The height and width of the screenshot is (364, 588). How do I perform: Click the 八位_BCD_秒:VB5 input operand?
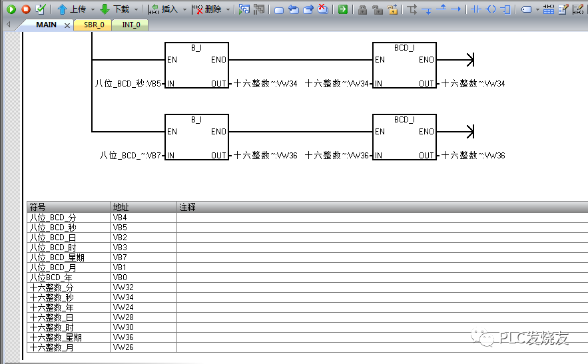pyautogui.click(x=128, y=84)
